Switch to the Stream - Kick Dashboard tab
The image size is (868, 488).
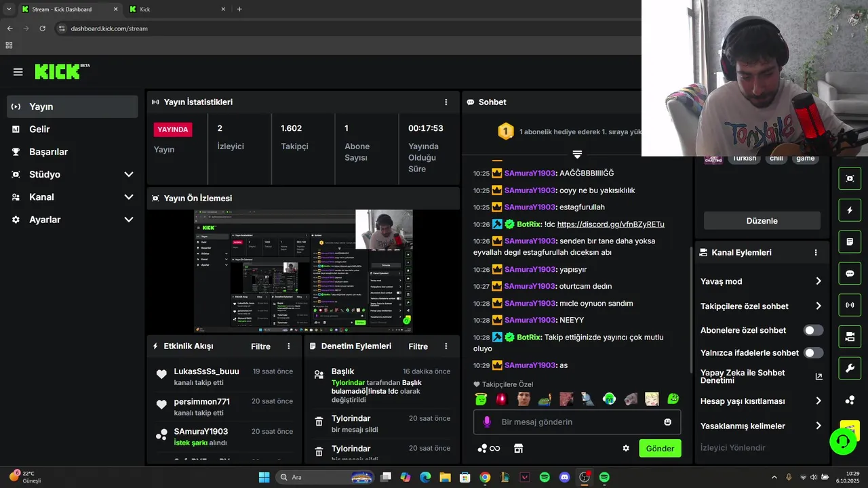pos(70,9)
